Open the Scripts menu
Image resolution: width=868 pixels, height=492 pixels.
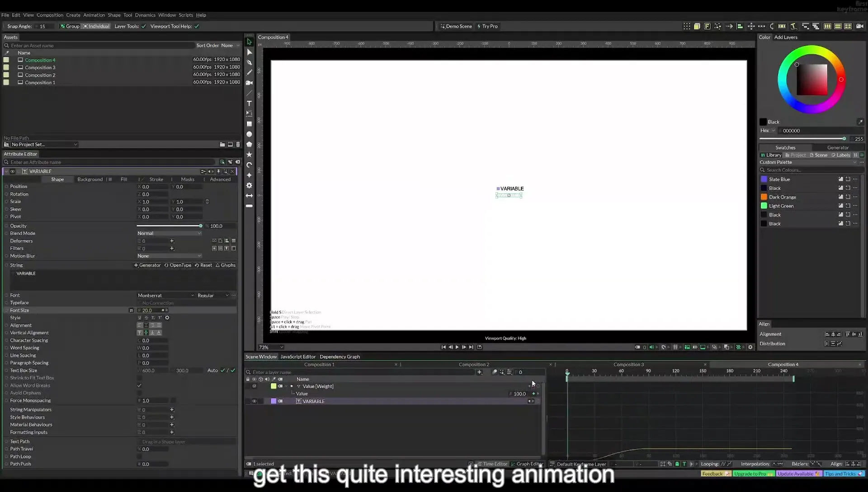point(185,15)
